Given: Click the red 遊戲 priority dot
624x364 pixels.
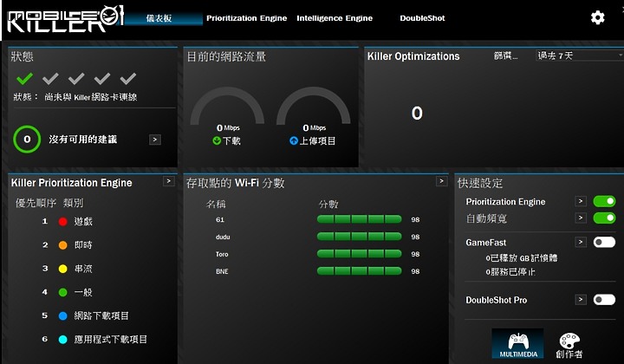Looking at the screenshot, I should click(x=63, y=222).
